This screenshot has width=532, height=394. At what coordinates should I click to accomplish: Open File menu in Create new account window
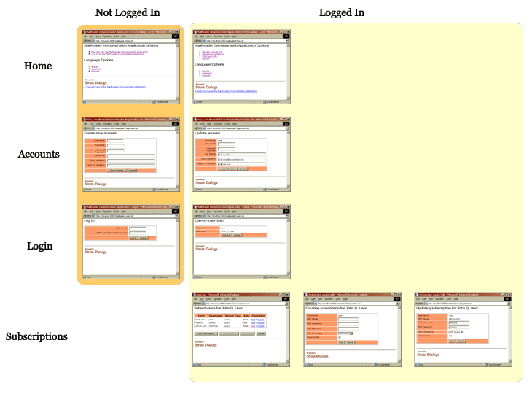[x=85, y=124]
